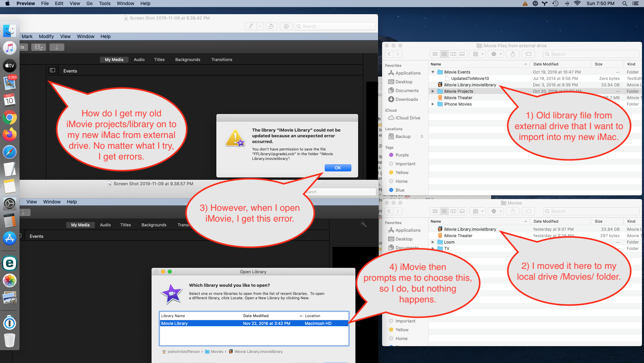Expand the iPhone Movies folder
Viewport: 644px width, 363px height.
[433, 104]
